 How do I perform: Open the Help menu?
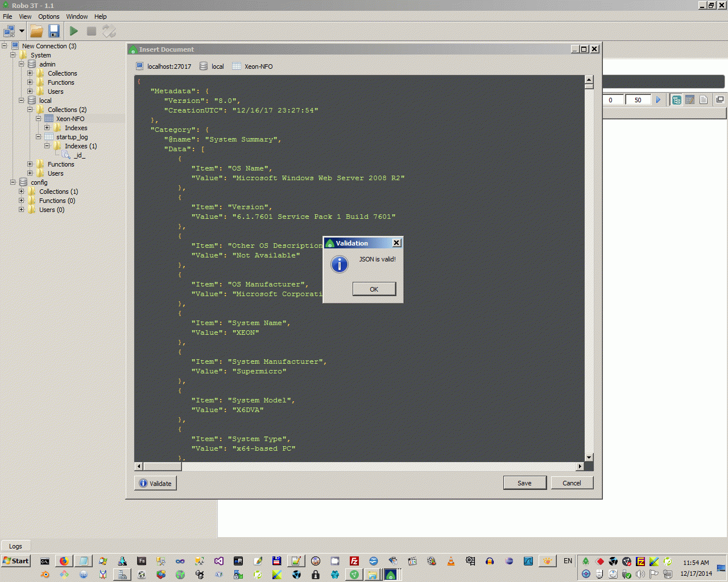click(x=101, y=16)
